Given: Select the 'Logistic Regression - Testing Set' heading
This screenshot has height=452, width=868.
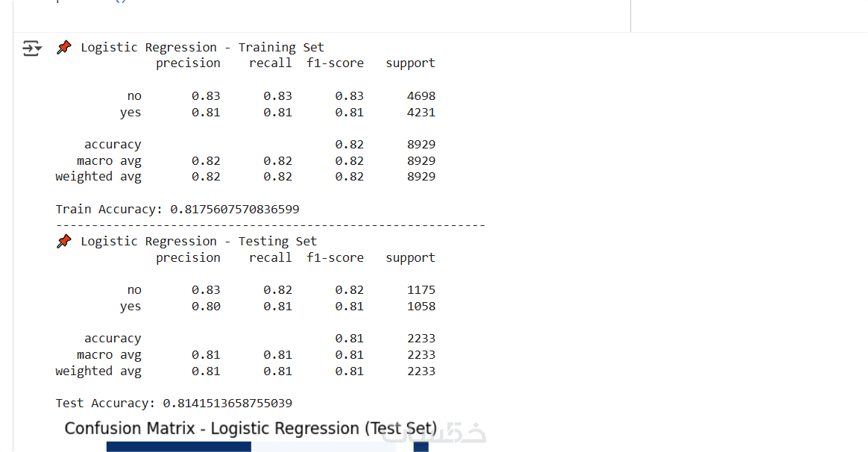Looking at the screenshot, I should coord(198,242).
